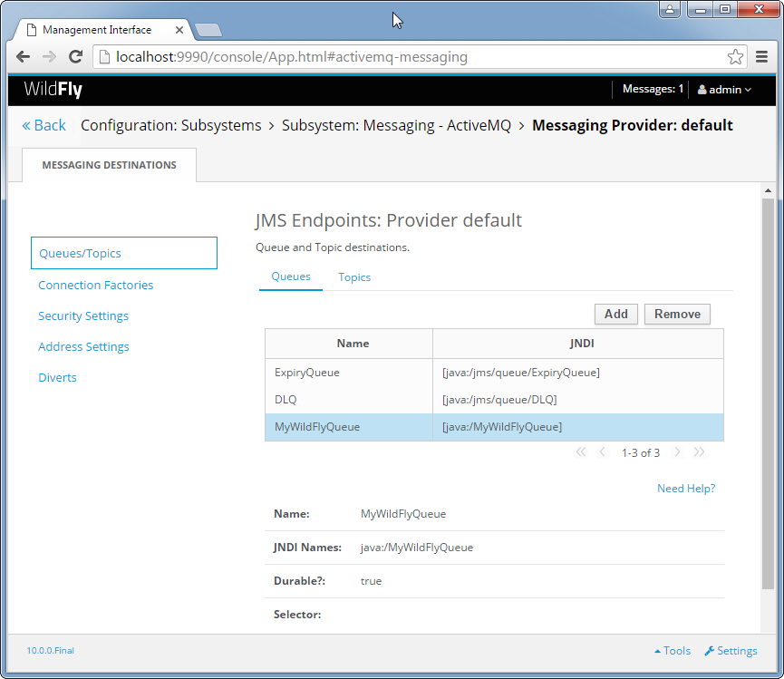The height and width of the screenshot is (679, 784).
Task: Bookmark this page with the star icon
Action: (x=735, y=57)
